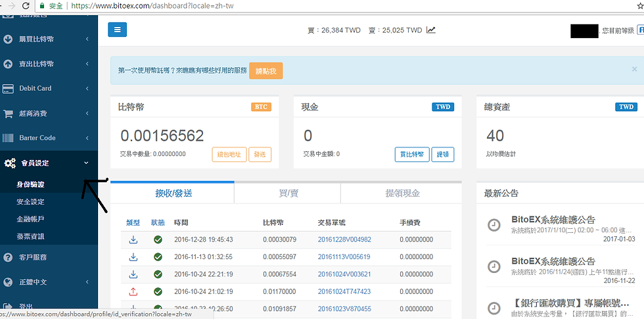Open the price chart icon
Image resolution: width=644 pixels, height=319 pixels.
(430, 30)
